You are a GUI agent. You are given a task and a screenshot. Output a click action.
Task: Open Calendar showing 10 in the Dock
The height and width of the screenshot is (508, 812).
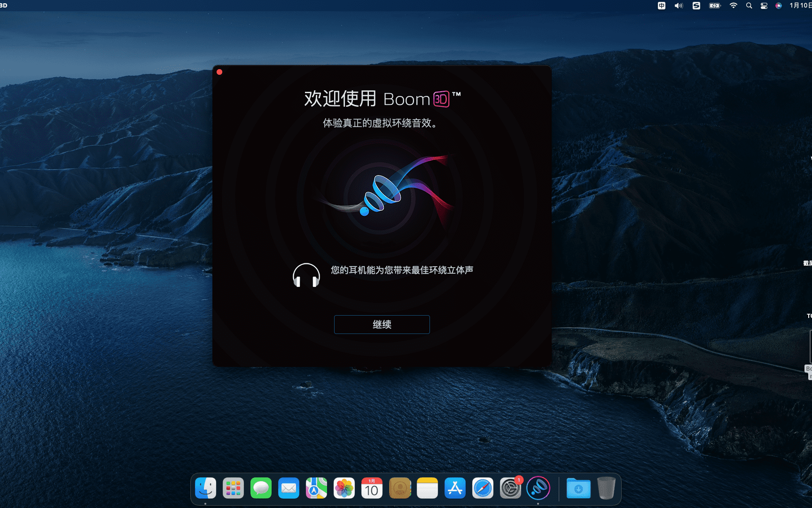pyautogui.click(x=372, y=488)
